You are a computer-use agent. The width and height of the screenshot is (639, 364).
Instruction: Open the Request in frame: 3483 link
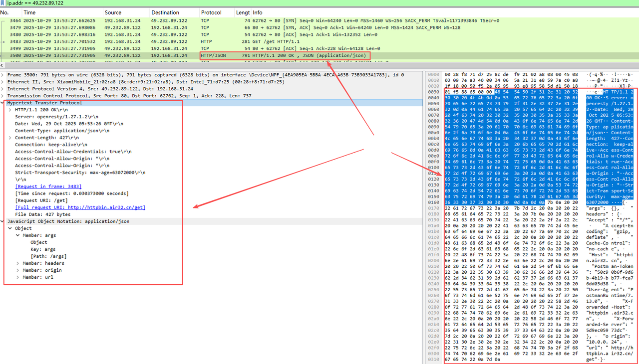[x=48, y=186]
